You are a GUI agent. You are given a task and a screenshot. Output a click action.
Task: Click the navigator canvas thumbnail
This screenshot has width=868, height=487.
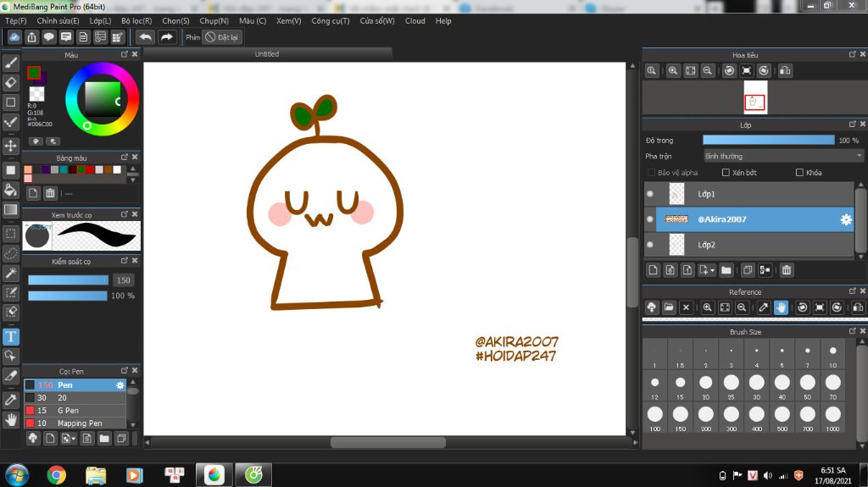click(755, 97)
